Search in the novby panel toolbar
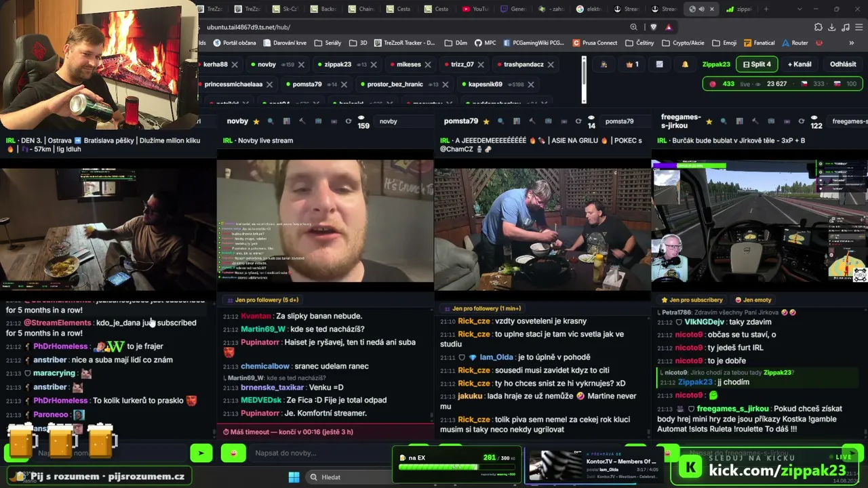 [271, 121]
